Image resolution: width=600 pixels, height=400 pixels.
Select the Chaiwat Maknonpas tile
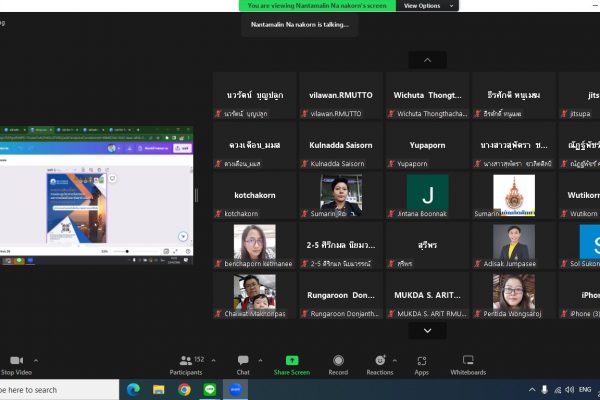(x=254, y=296)
